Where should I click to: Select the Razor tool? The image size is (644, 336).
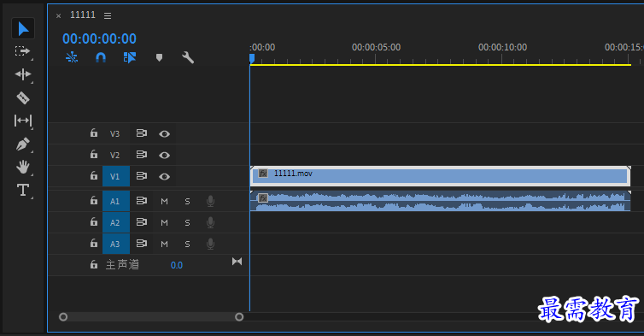click(23, 97)
